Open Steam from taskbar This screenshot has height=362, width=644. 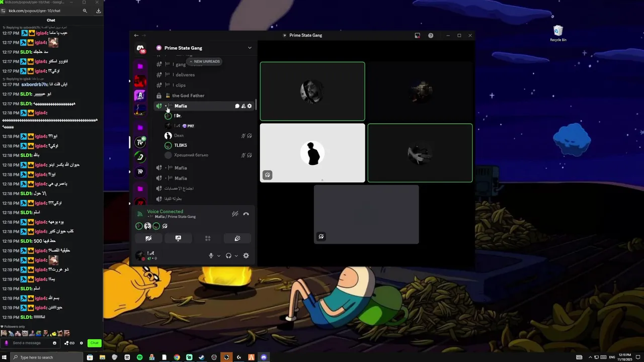(x=201, y=357)
